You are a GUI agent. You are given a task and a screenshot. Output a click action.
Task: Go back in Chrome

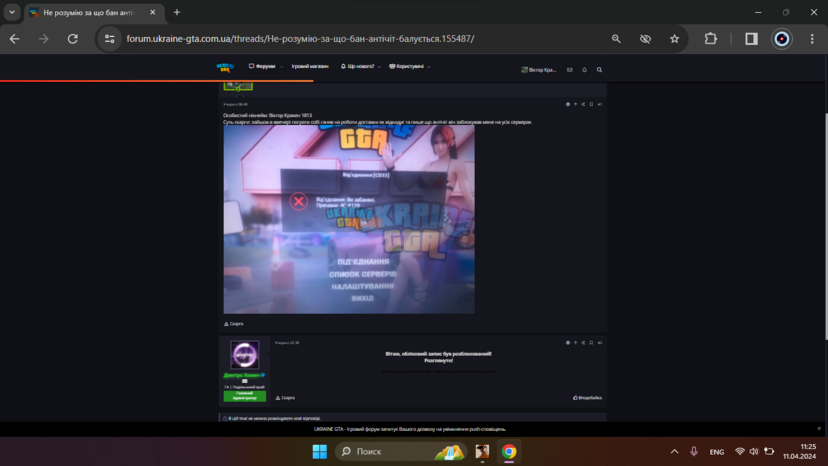point(14,39)
